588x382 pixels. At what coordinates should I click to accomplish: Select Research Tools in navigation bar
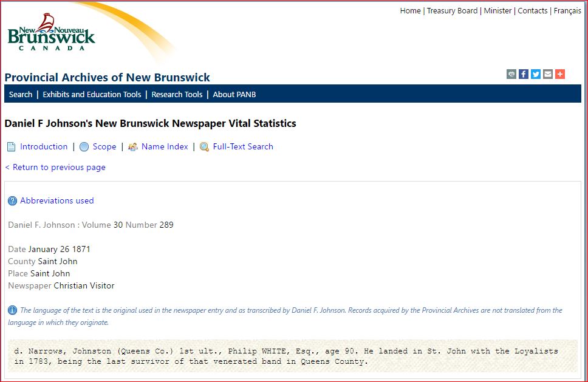[177, 94]
